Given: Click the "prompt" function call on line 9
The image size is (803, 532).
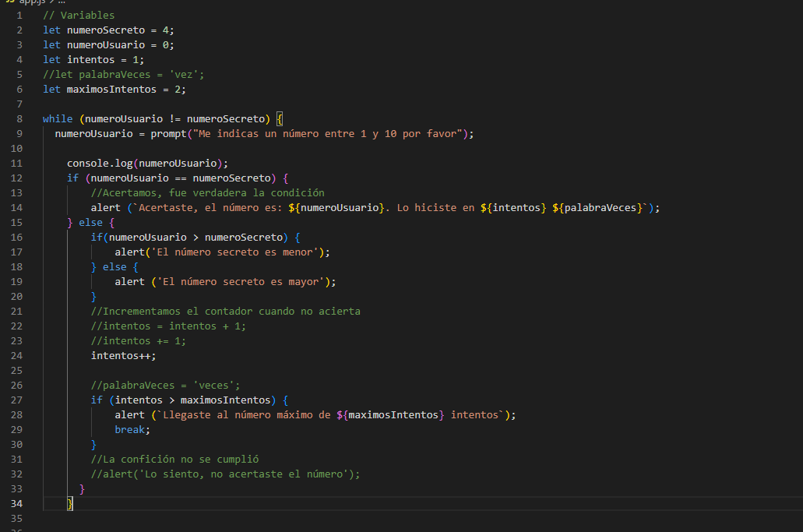Looking at the screenshot, I should pyautogui.click(x=168, y=134).
